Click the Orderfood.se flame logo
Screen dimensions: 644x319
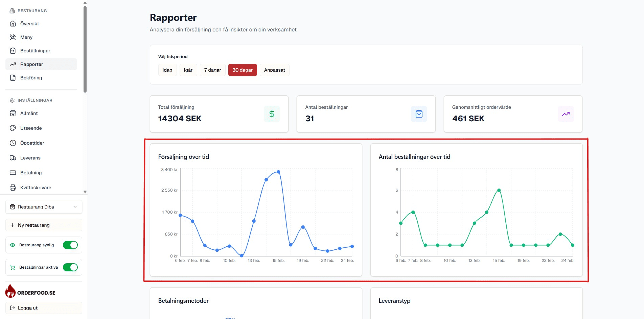(x=10, y=291)
